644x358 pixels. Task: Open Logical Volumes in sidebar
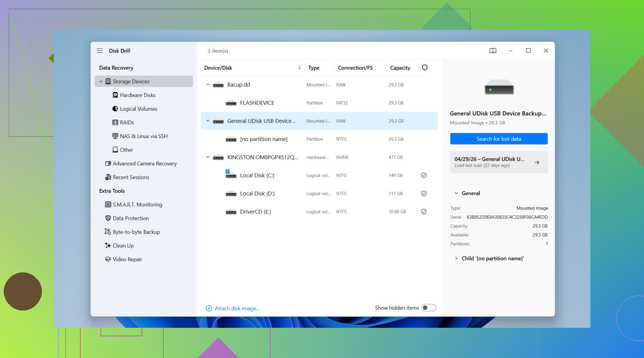138,109
